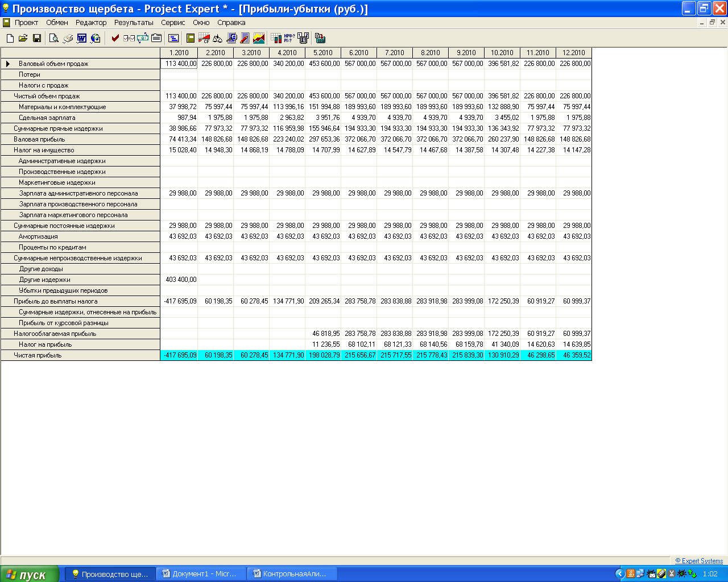Image resolution: width=728 pixels, height=582 pixels.
Task: Click the Java icon in the system tray
Action: (x=630, y=573)
